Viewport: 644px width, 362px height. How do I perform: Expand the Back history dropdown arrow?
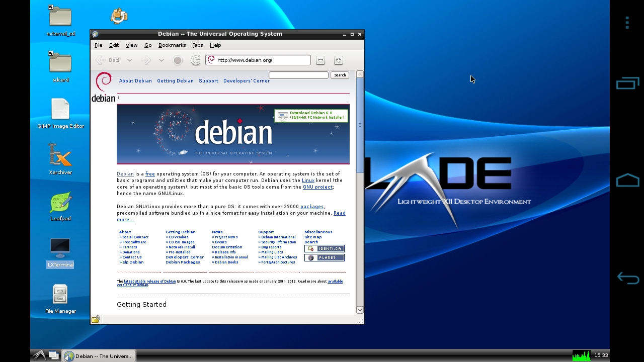click(x=129, y=60)
